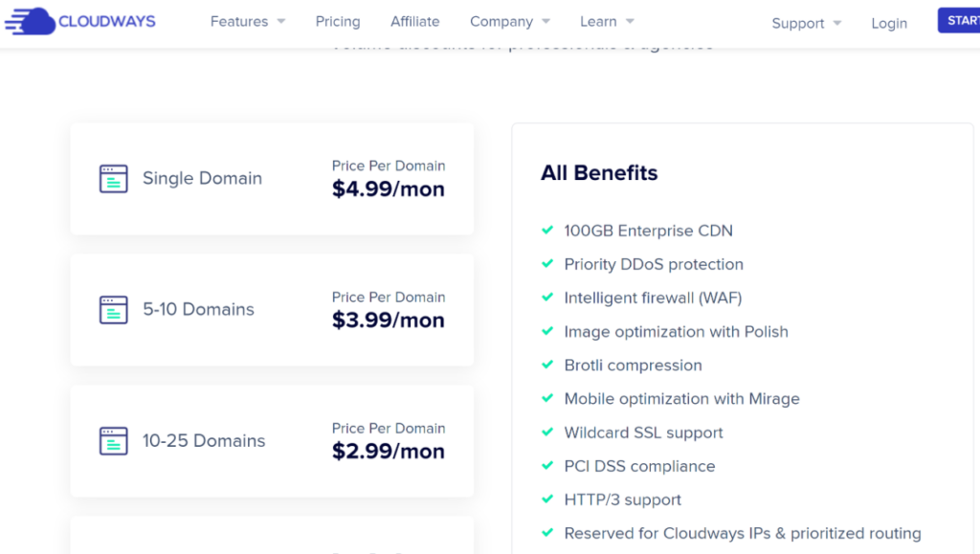Expand the Company dropdown arrow

coord(546,22)
